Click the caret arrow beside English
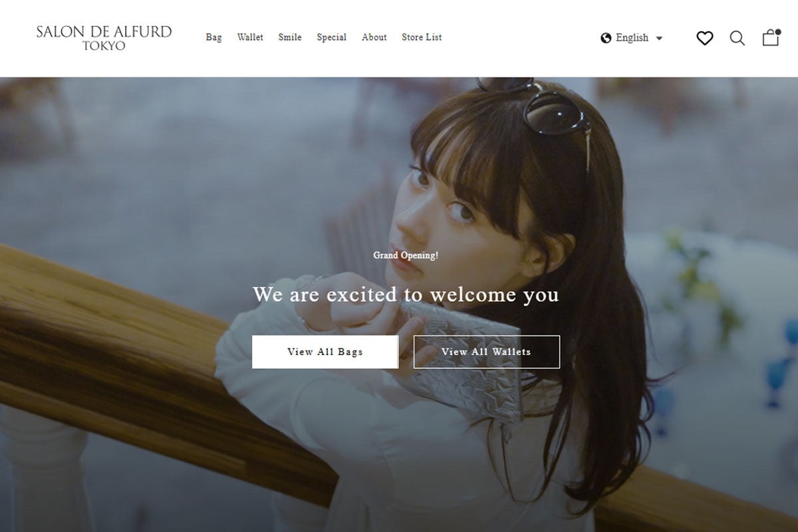 coord(659,39)
